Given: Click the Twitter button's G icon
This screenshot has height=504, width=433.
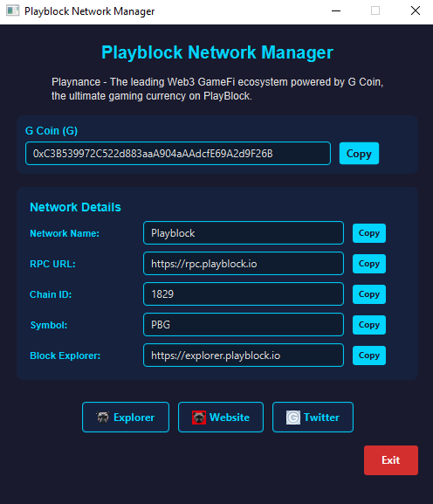Looking at the screenshot, I should 293,418.
